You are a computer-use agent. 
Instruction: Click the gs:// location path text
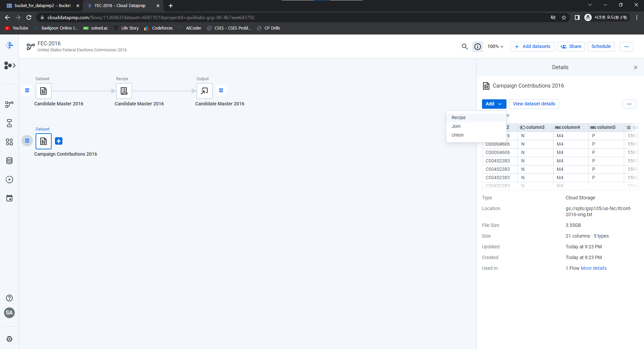(598, 211)
